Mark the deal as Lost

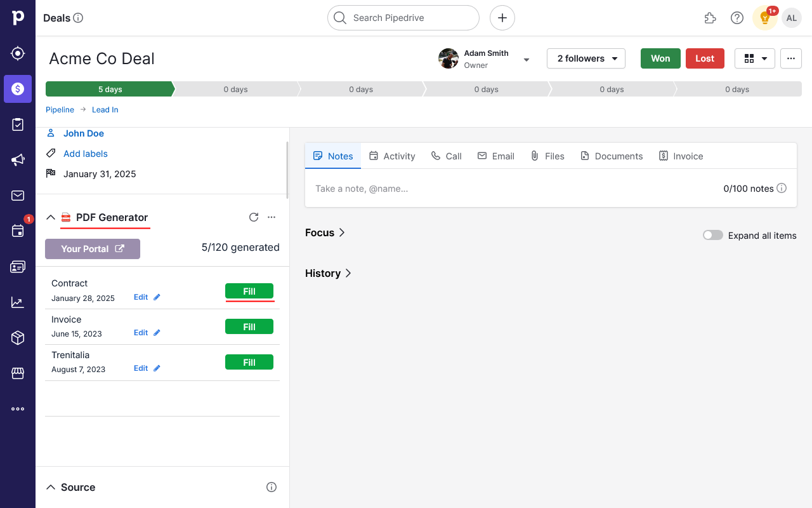click(705, 58)
